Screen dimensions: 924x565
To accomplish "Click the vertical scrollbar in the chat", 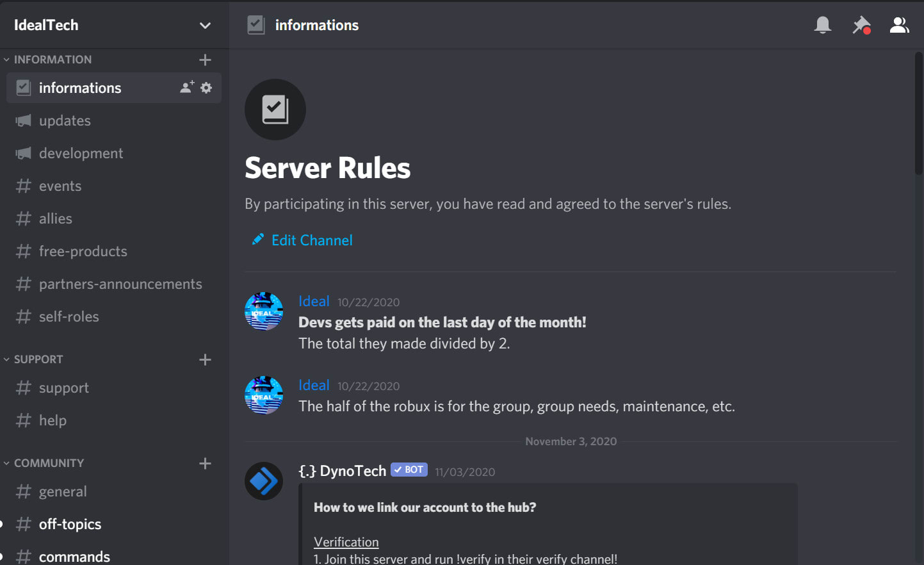I will click(x=919, y=115).
